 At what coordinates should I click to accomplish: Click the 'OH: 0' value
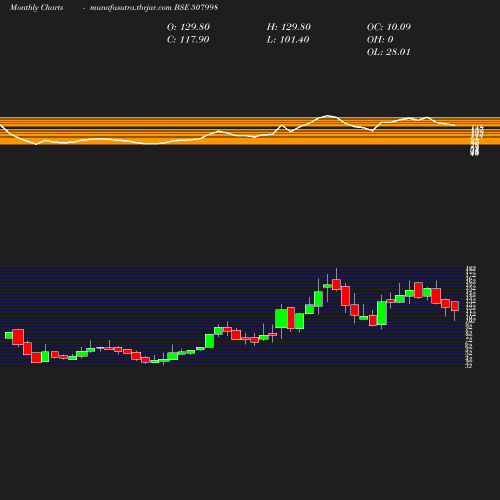(380, 40)
